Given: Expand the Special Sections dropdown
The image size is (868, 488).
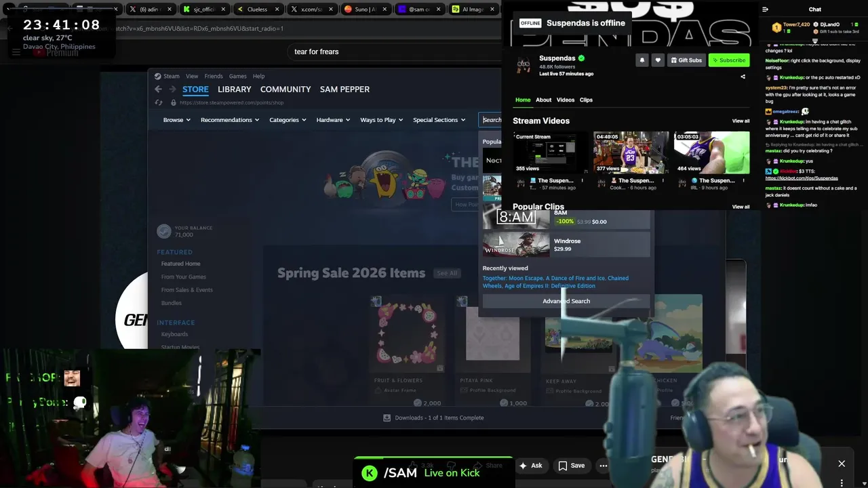Looking at the screenshot, I should [439, 120].
